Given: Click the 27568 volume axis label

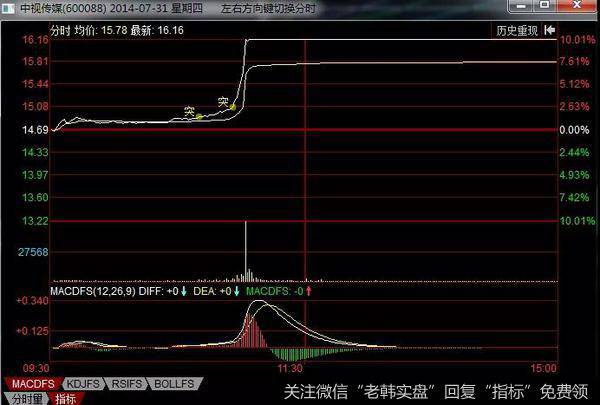Looking at the screenshot, I should (x=33, y=252).
